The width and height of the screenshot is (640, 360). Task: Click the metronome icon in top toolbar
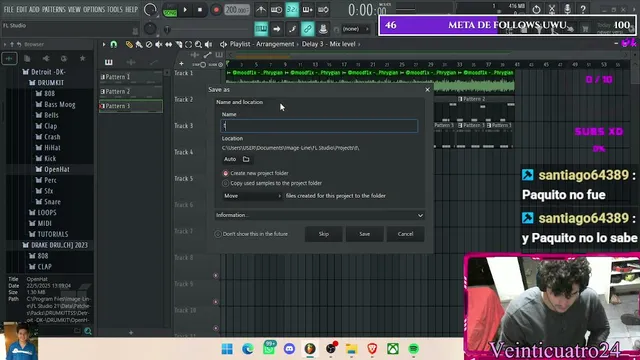pos(261,9)
